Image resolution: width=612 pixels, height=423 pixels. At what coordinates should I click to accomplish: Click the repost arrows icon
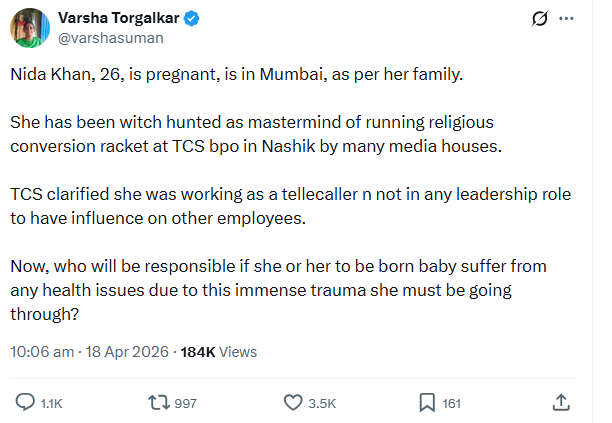pos(158,402)
